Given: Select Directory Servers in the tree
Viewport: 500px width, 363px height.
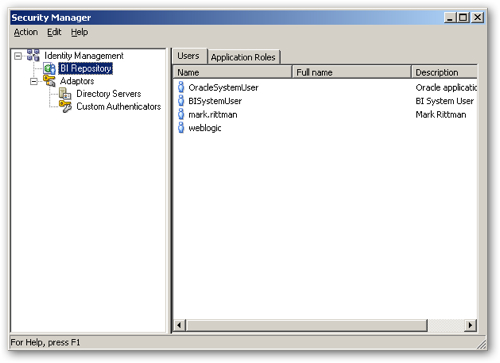Looking at the screenshot, I should tap(109, 94).
